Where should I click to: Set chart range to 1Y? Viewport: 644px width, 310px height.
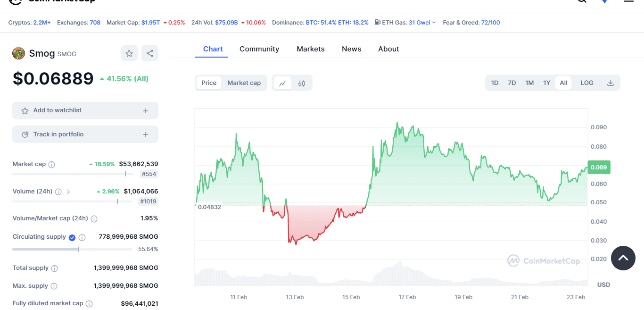[547, 83]
